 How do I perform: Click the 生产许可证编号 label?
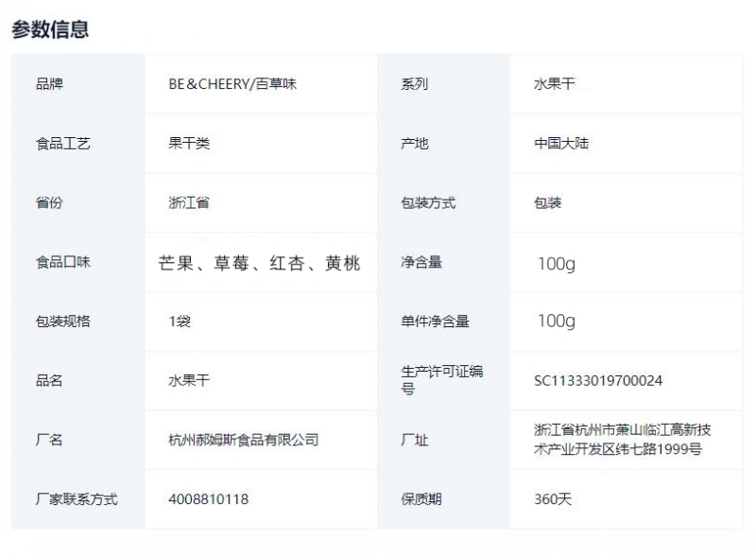pyautogui.click(x=441, y=380)
